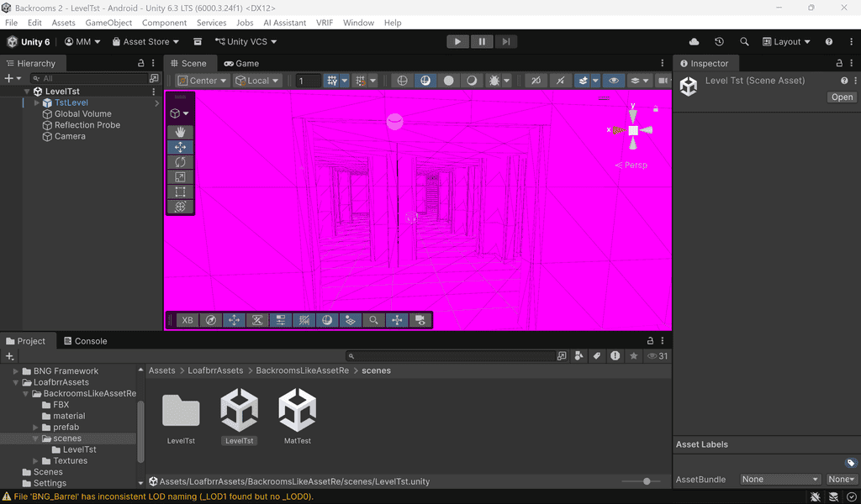Open the Layout dropdown
Image resolution: width=861 pixels, height=504 pixels.
(786, 42)
